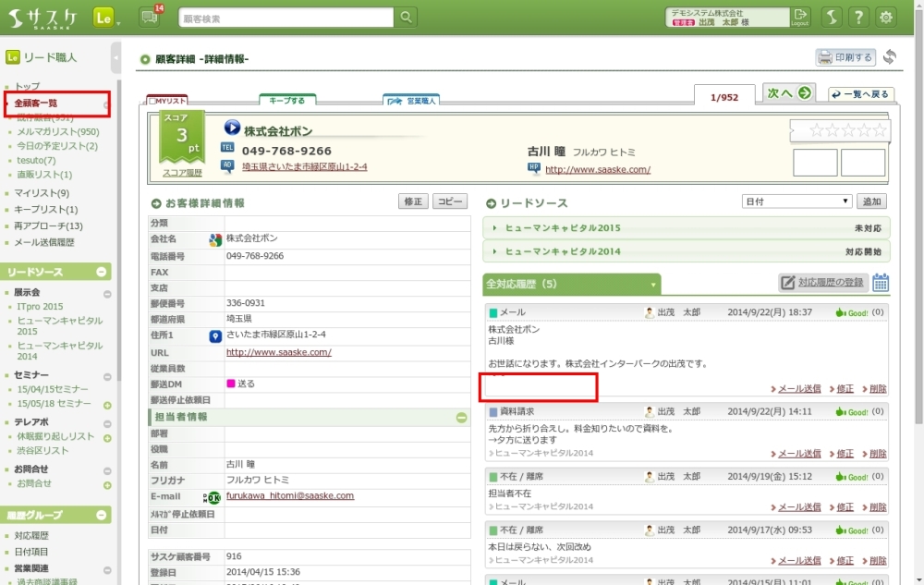Click the Logout icon in the header
Image resolution: width=924 pixels, height=585 pixels.
(800, 17)
